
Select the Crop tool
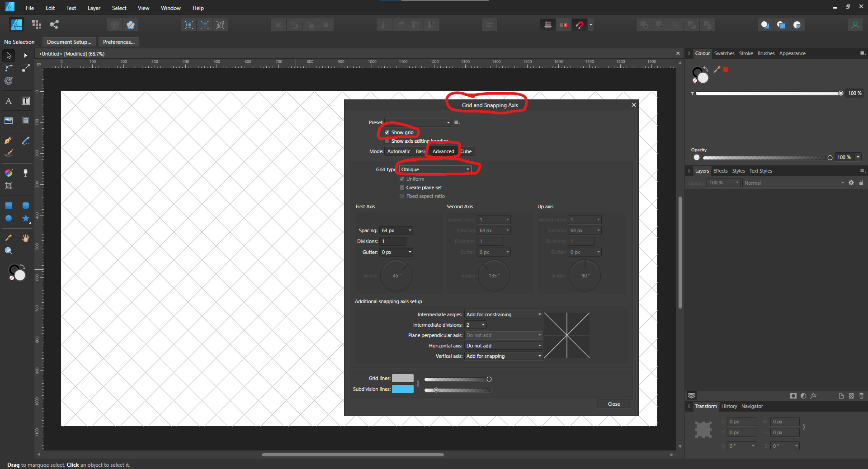[x=8, y=186]
